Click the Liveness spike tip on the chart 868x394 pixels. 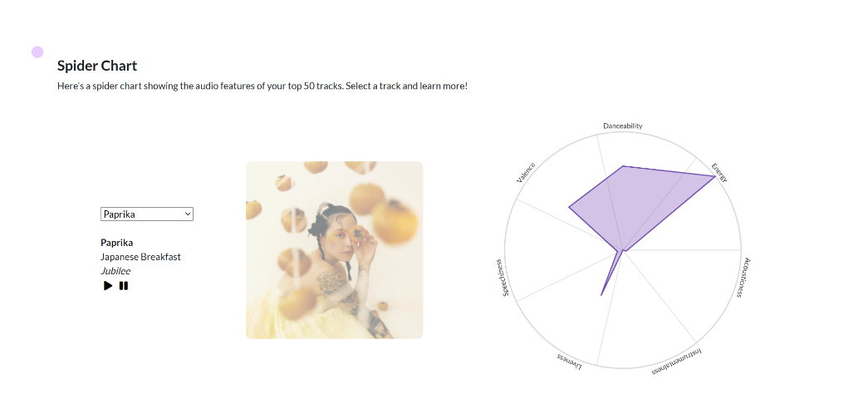pos(601,295)
